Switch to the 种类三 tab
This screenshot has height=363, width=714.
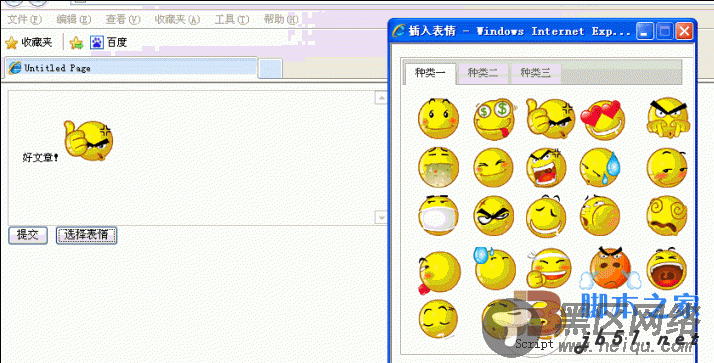click(x=536, y=72)
